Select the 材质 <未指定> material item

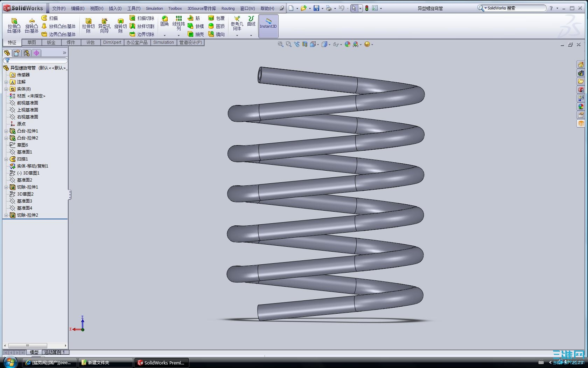tap(28, 96)
